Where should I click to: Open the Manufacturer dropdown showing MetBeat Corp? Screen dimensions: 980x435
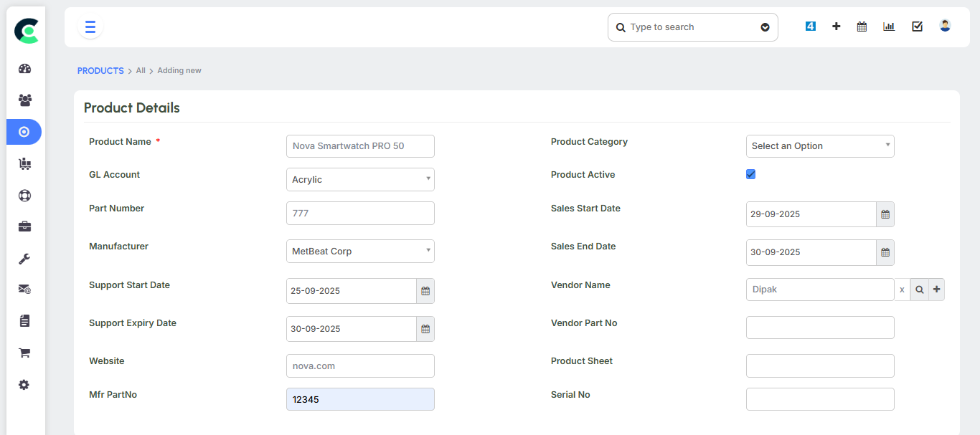pos(360,251)
